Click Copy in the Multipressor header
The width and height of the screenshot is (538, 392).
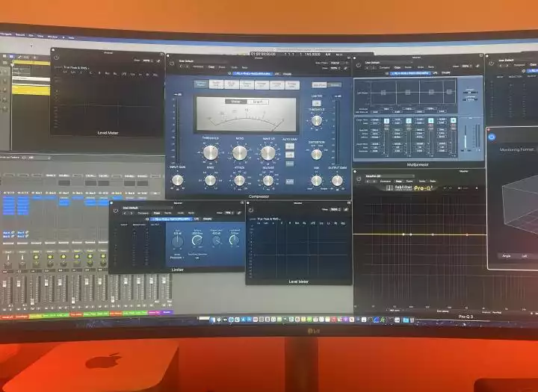[398, 67]
